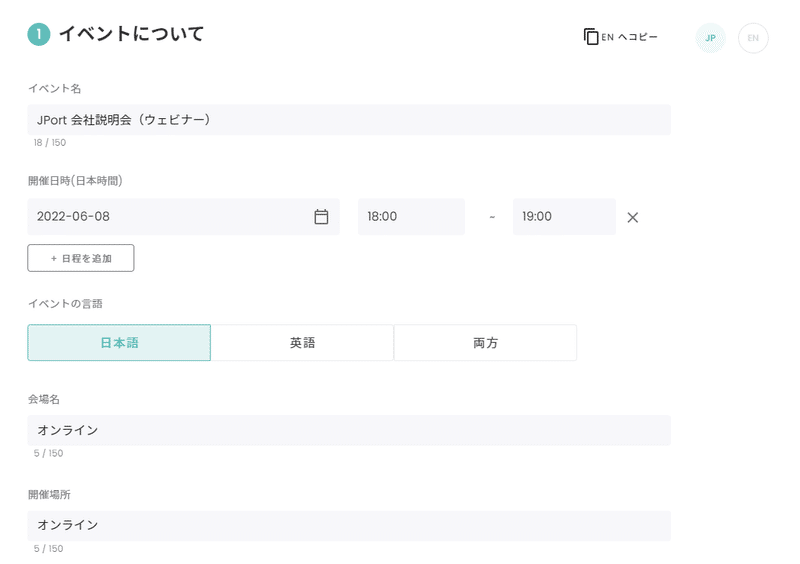
Task: Click the 会場名 label
Action: click(x=44, y=399)
